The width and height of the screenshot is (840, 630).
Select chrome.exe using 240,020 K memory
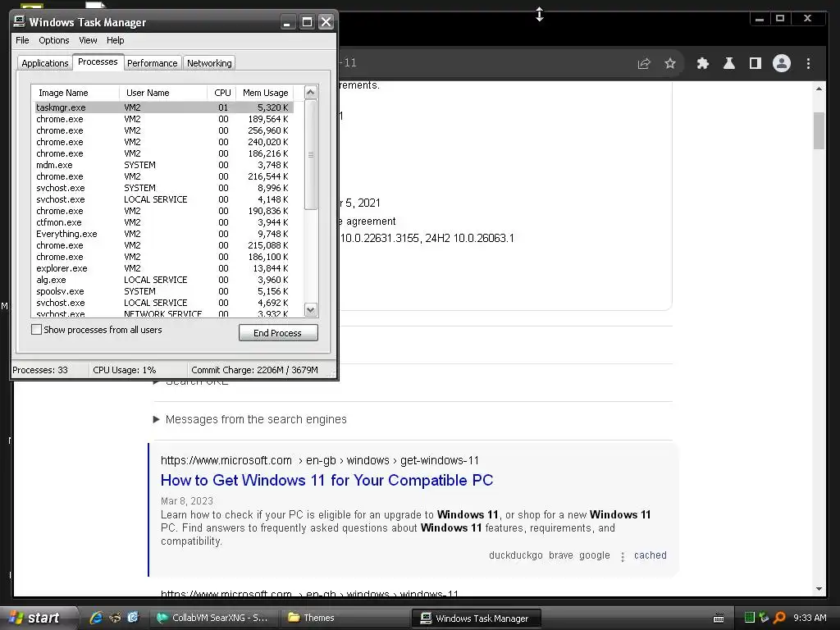(164, 142)
